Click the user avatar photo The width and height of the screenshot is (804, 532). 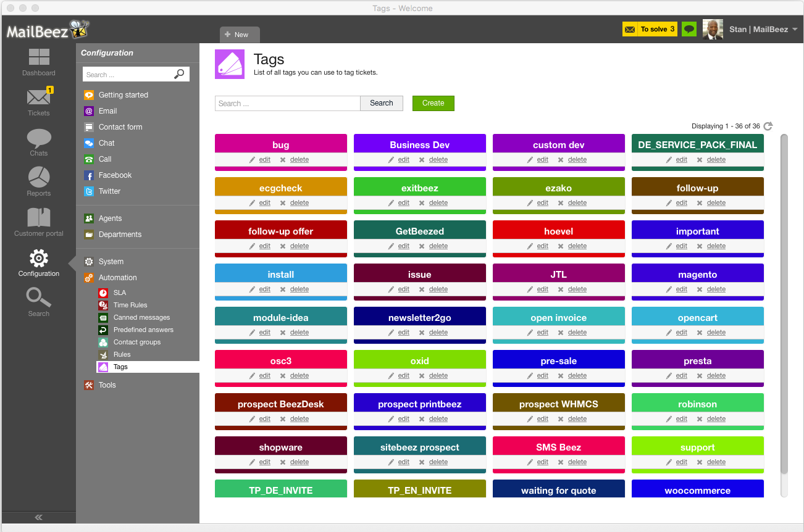pos(713,29)
